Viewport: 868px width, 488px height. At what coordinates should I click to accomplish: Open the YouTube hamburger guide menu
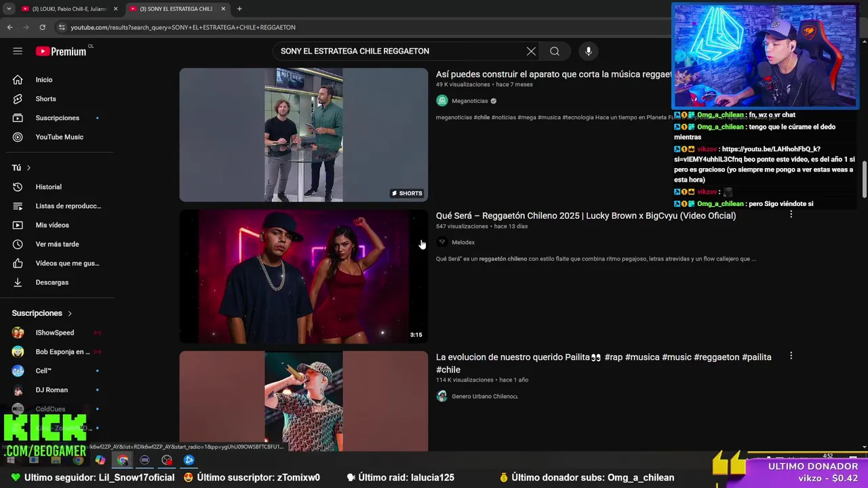point(18,51)
